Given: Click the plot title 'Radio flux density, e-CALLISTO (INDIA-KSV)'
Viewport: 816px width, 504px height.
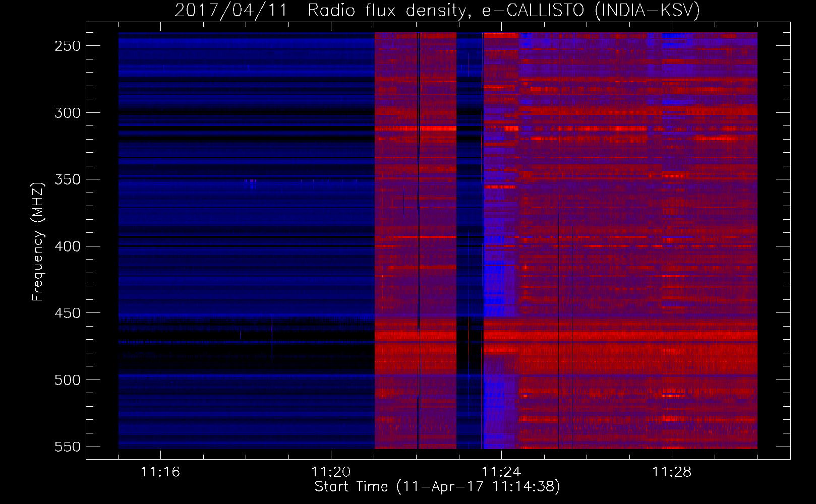Looking at the screenshot, I should tap(504, 10).
